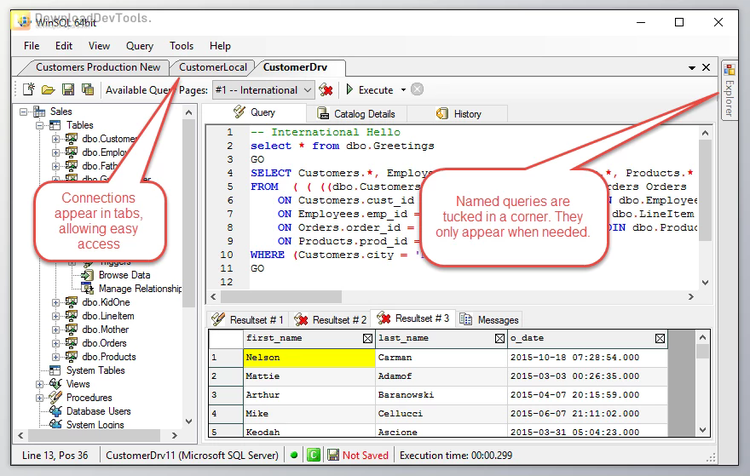Image resolution: width=750 pixels, height=476 pixels.
Task: Expand the Views tree node
Action: coord(40,384)
